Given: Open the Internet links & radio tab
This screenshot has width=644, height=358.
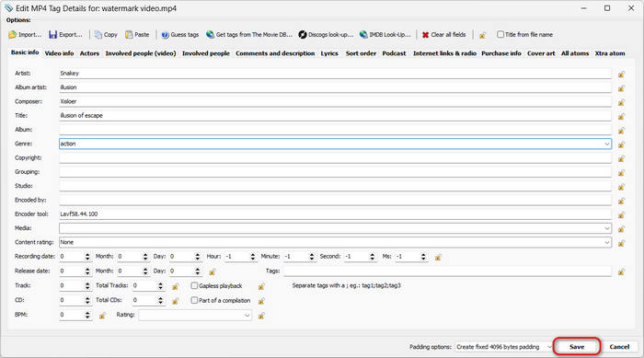Looking at the screenshot, I should [444, 53].
